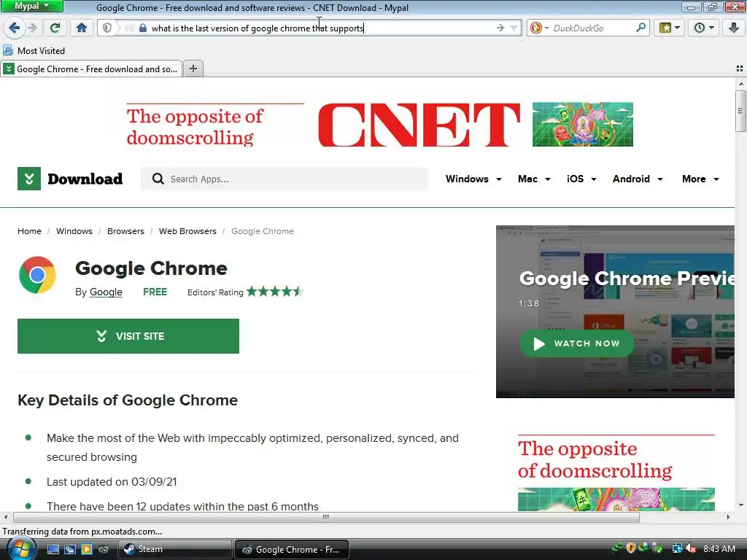Click the network tray icon
The width and height of the screenshot is (747, 560).
(677, 549)
